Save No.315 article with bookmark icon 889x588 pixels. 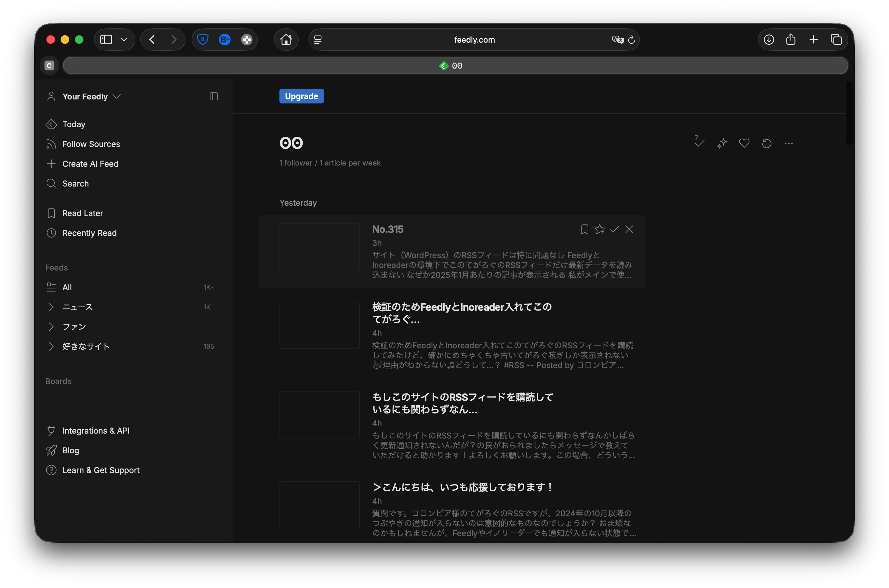pos(584,229)
